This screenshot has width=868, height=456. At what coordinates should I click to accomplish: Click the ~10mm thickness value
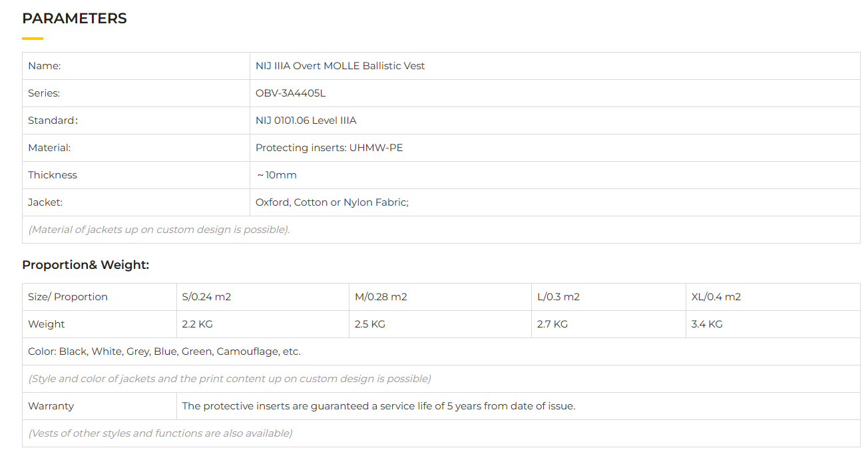[x=277, y=175]
